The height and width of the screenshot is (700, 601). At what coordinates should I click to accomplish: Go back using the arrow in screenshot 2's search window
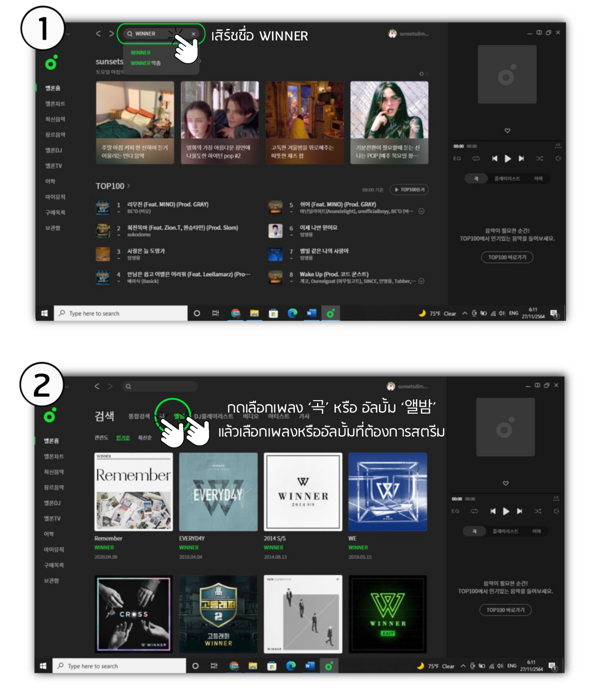(x=97, y=387)
